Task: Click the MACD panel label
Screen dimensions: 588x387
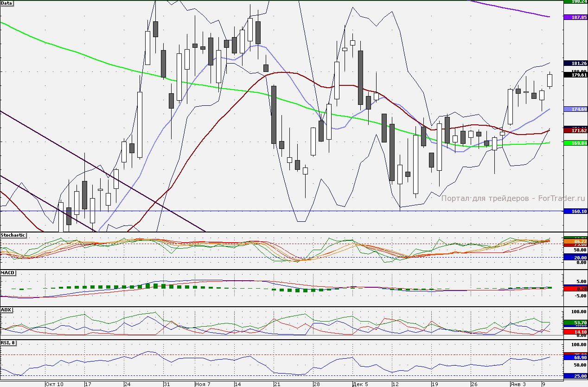Action: (7, 272)
